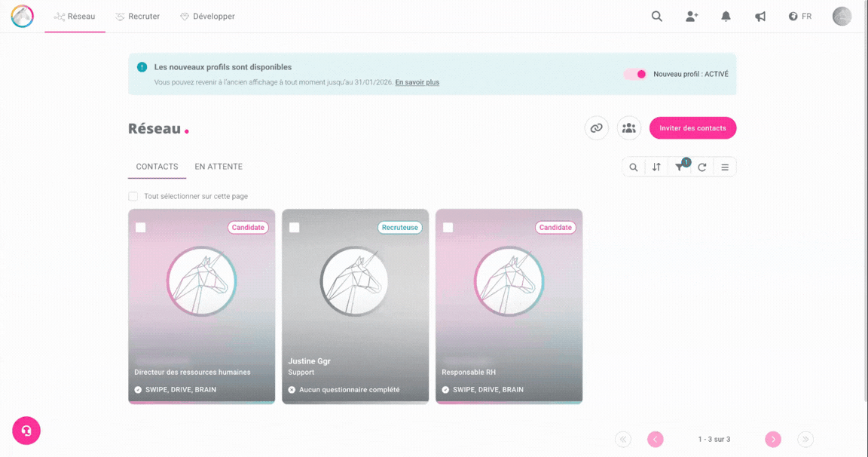Switch to the EN ATTENTE tab

tap(219, 167)
